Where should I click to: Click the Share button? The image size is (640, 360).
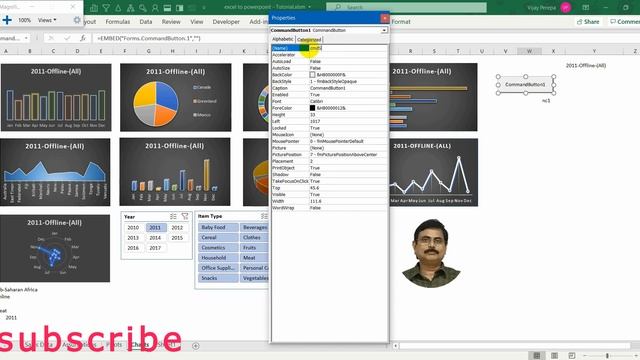588,22
